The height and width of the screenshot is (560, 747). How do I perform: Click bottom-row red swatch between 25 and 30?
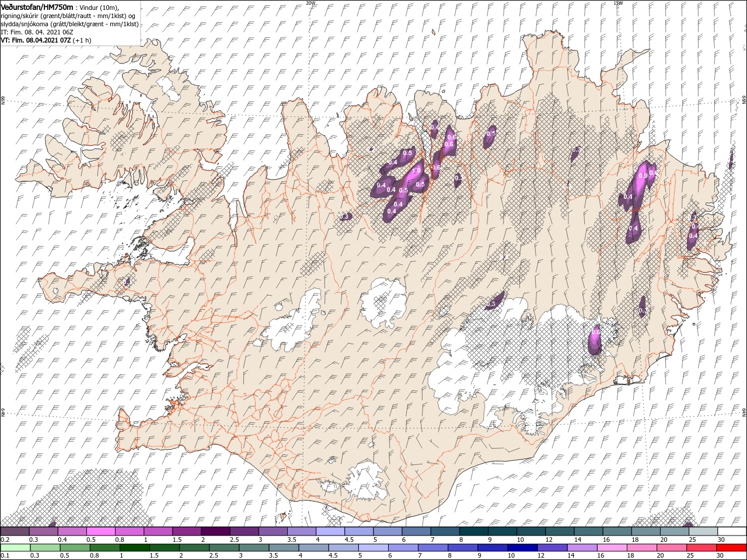(701, 548)
